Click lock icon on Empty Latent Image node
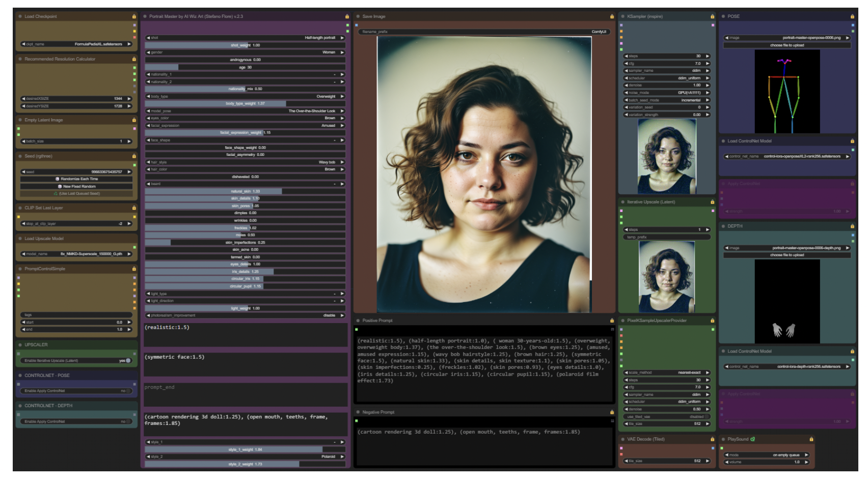868x481 pixels. tap(134, 120)
